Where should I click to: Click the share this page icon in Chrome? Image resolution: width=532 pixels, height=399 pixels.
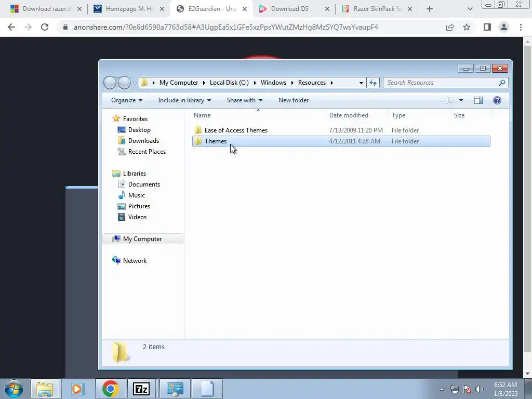point(450,27)
